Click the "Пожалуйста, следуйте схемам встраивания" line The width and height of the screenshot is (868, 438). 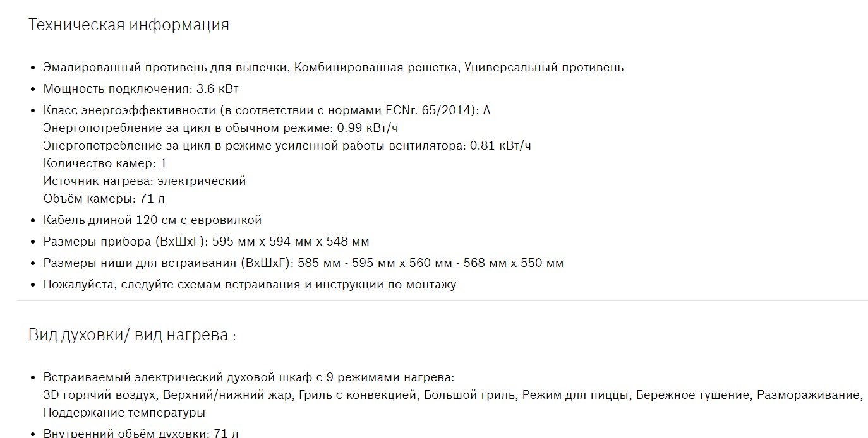pos(249,285)
